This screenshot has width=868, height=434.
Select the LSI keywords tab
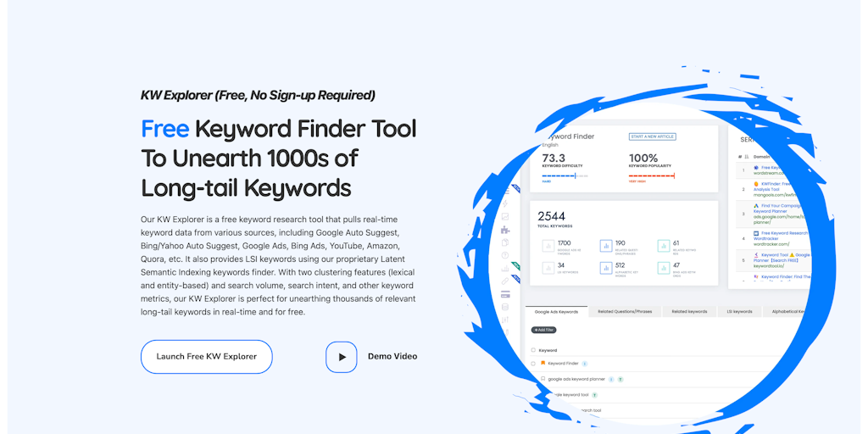[739, 312]
